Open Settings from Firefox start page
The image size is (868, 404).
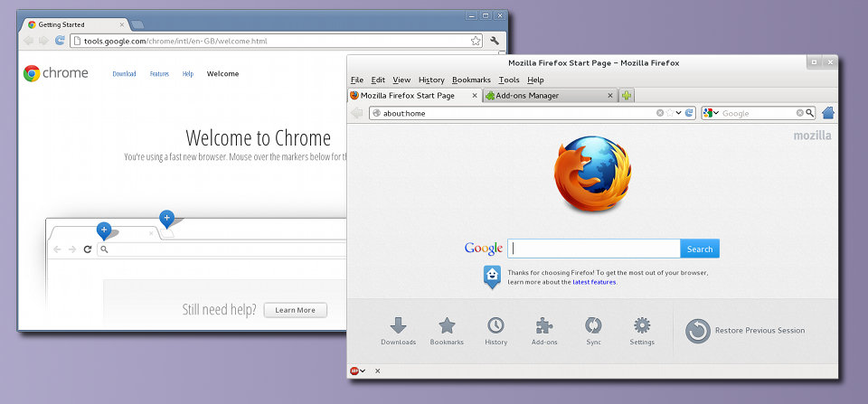pos(642,331)
